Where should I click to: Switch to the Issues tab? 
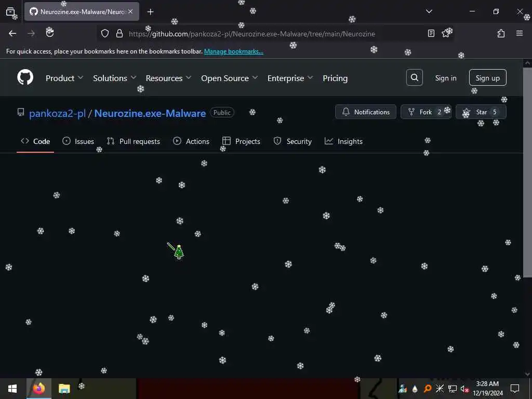tap(78, 141)
